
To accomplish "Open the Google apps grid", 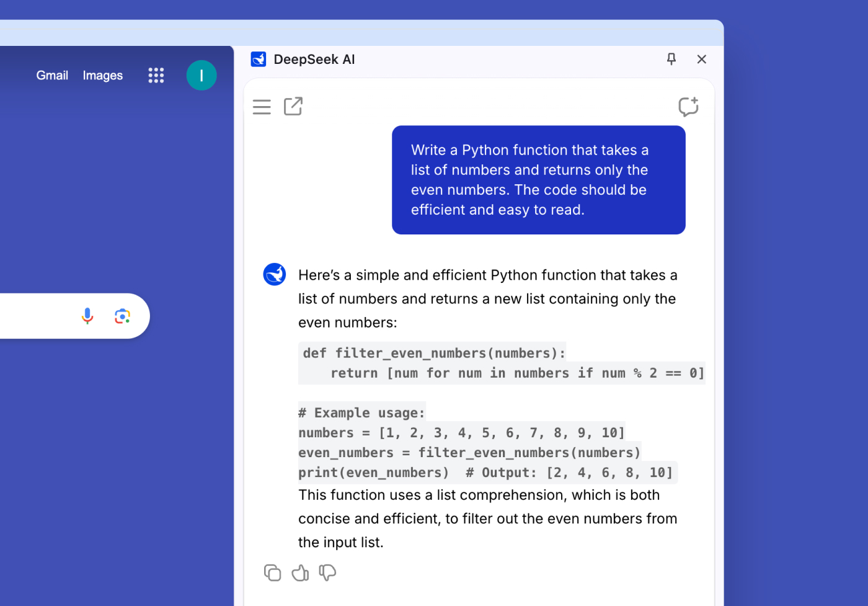I will [156, 76].
